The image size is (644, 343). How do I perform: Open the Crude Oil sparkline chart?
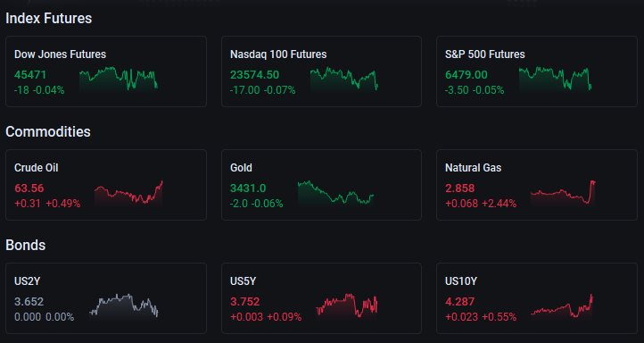(x=128, y=192)
